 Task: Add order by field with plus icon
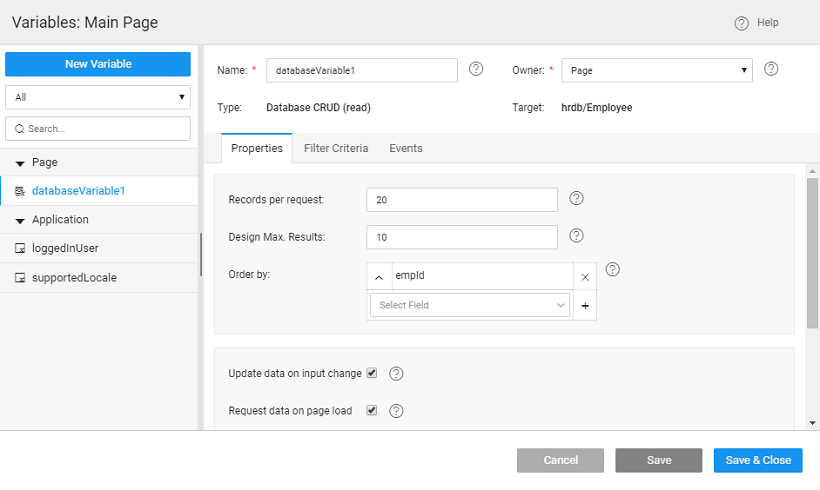tap(585, 306)
